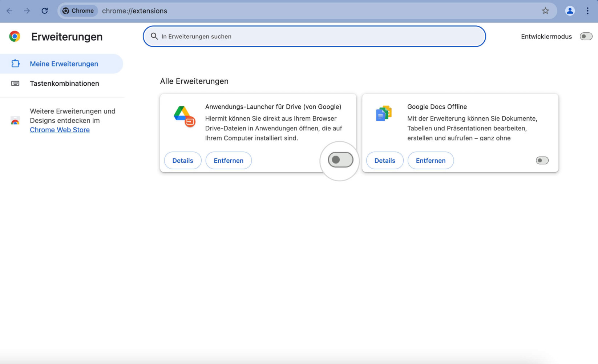Click the Google Docs Offline title text

(x=437, y=107)
